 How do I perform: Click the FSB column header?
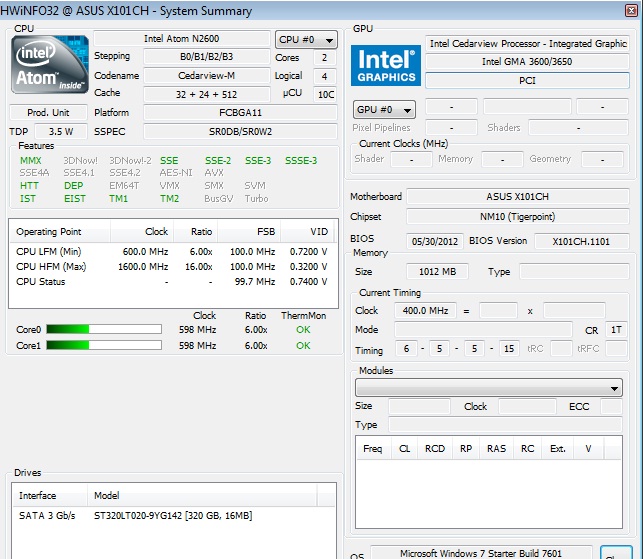click(249, 232)
